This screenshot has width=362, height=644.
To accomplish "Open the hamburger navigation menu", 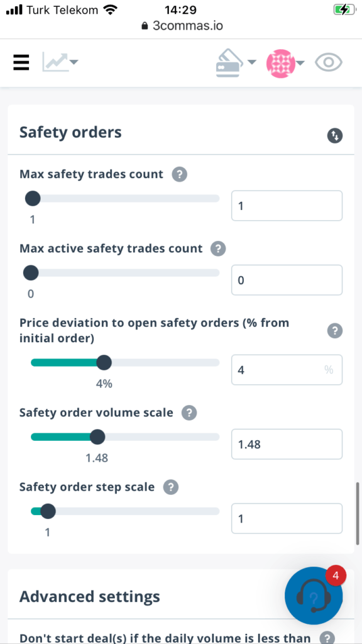I will click(x=21, y=62).
